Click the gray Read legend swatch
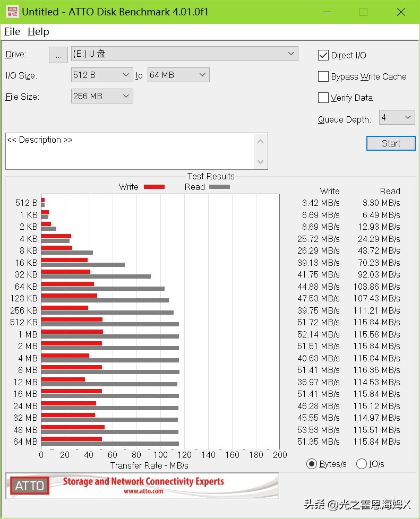The width and height of the screenshot is (420, 519). [219, 187]
